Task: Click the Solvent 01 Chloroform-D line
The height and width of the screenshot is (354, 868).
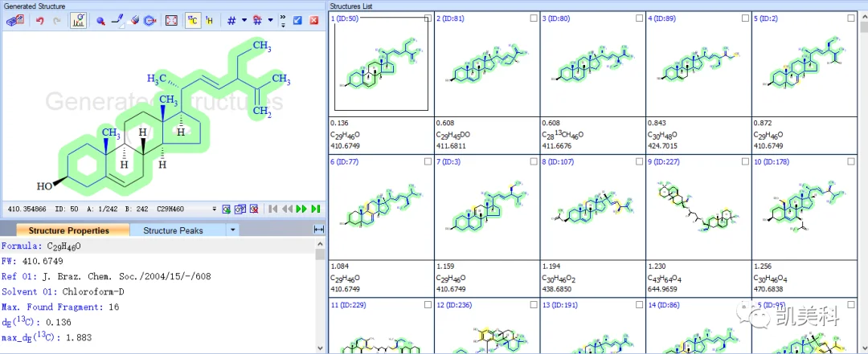Action: tap(62, 291)
